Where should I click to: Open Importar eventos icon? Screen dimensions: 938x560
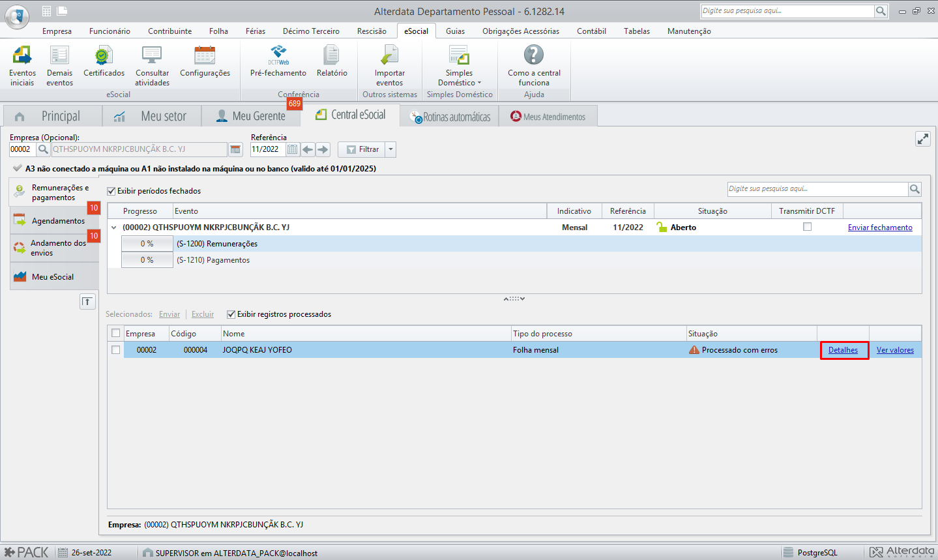[390, 66]
